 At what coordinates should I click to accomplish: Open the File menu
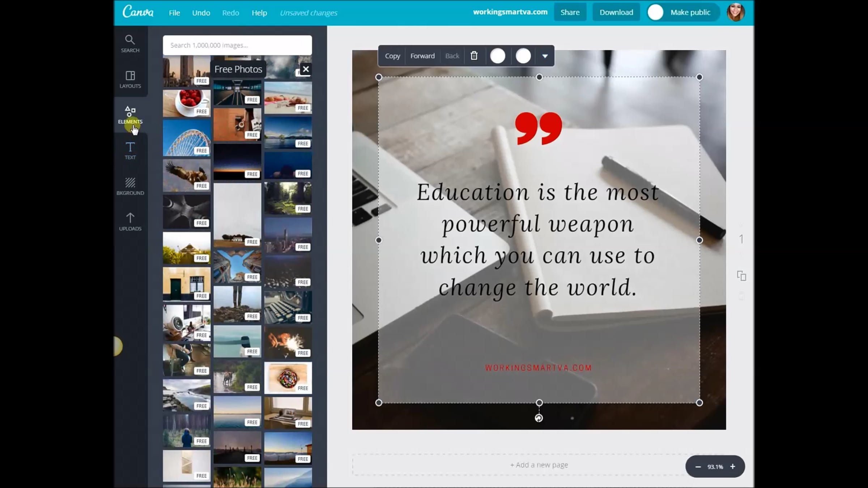pyautogui.click(x=174, y=13)
